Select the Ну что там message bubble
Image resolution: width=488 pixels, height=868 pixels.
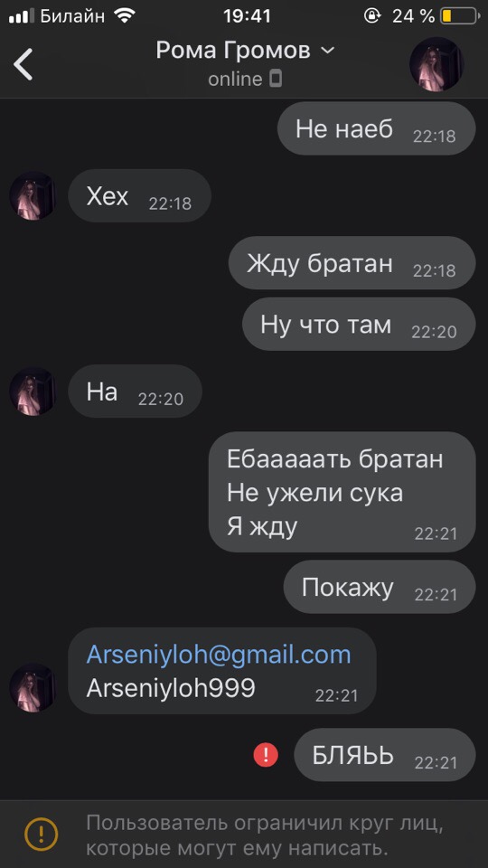359,324
